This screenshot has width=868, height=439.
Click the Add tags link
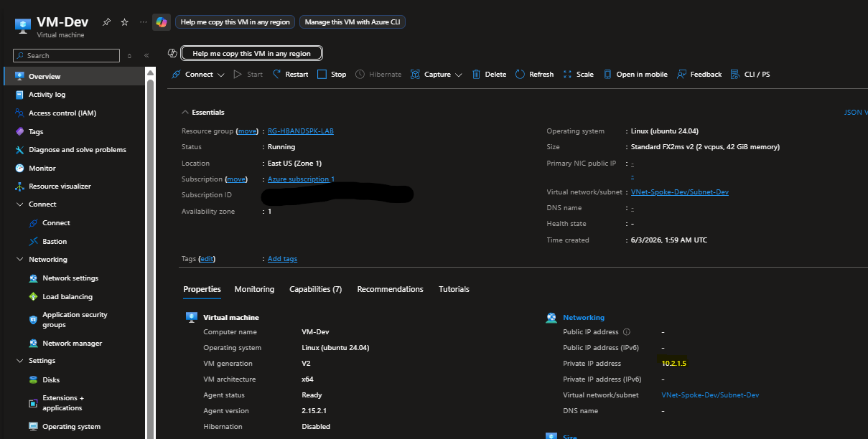(x=282, y=259)
